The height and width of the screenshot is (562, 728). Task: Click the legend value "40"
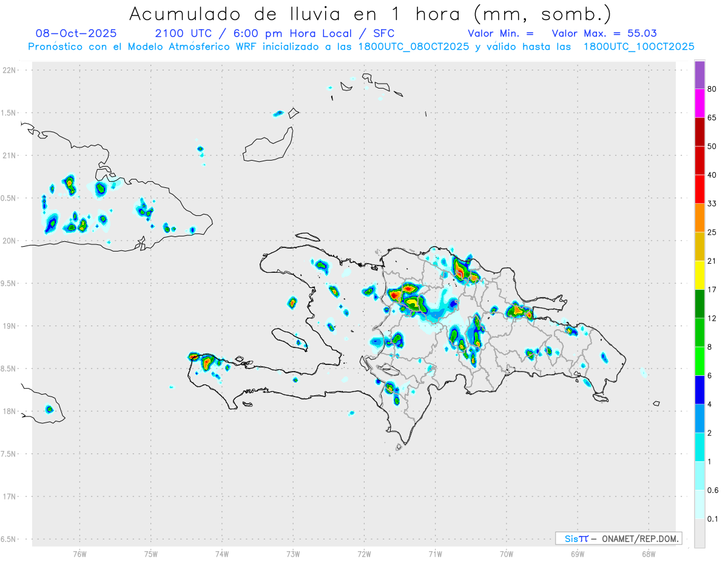point(712,175)
